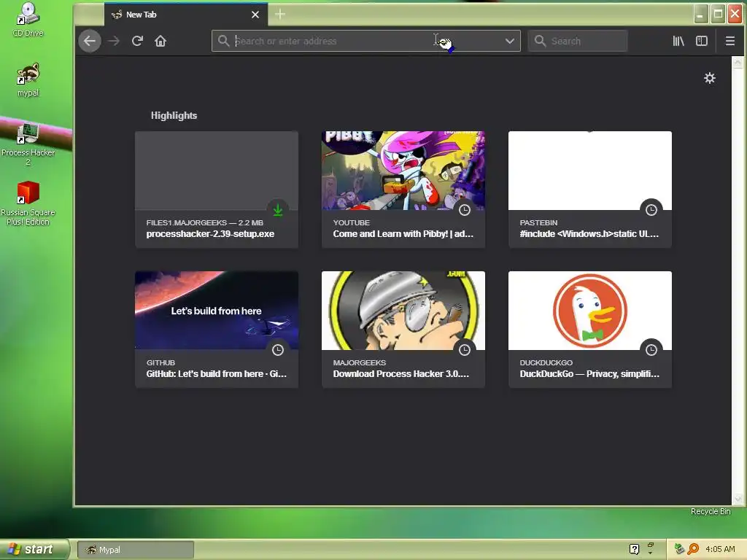The width and height of the screenshot is (747, 560).
Task: Click the forward navigation arrow
Action: (x=113, y=41)
